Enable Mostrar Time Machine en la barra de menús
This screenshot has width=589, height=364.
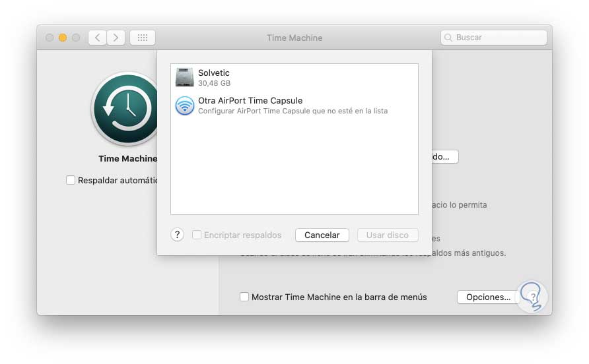click(x=244, y=297)
